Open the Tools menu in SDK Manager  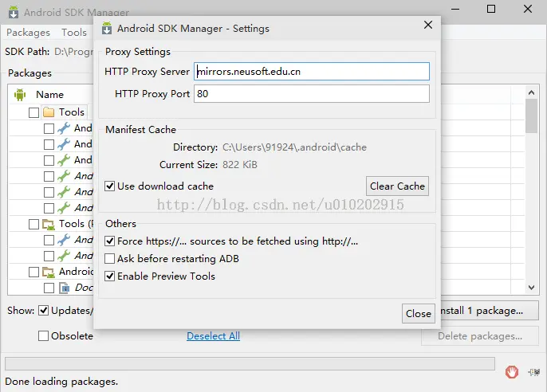click(74, 33)
